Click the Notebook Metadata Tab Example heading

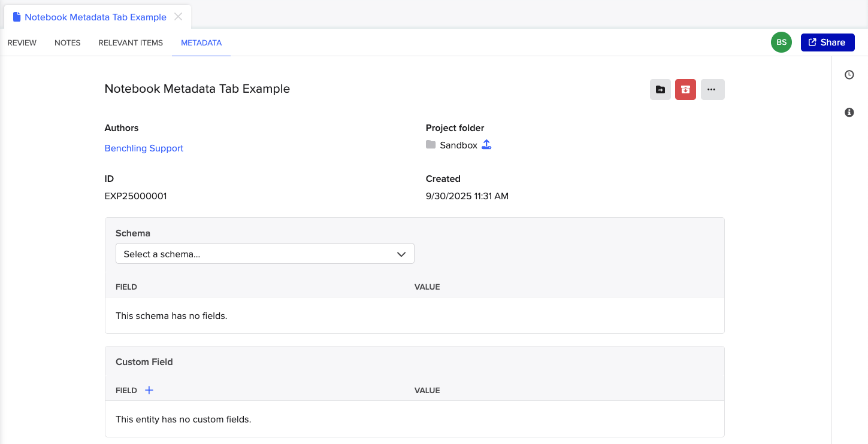pos(197,89)
